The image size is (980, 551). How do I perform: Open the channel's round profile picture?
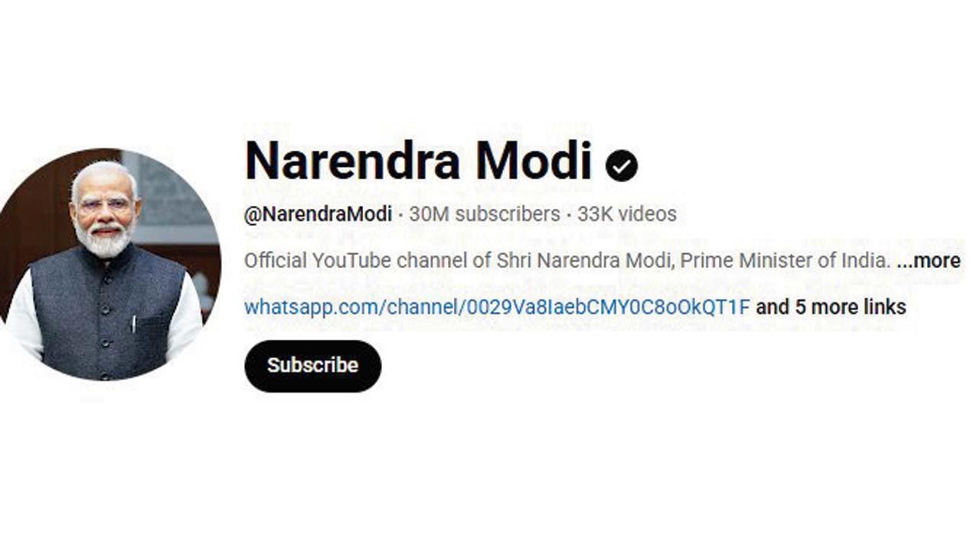(x=105, y=264)
